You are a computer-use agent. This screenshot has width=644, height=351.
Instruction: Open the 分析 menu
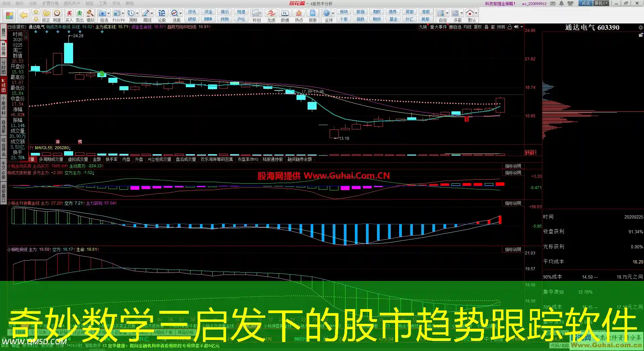[33, 3]
